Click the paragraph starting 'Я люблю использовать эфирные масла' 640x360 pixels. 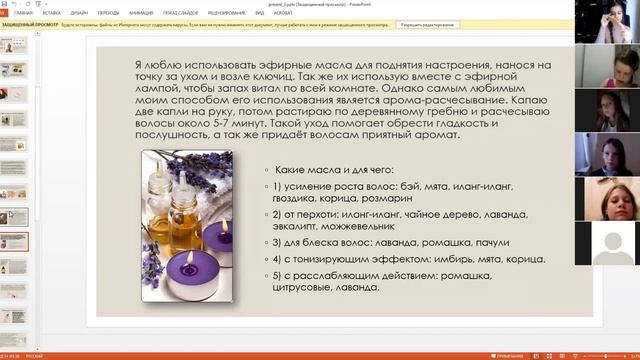343,100
